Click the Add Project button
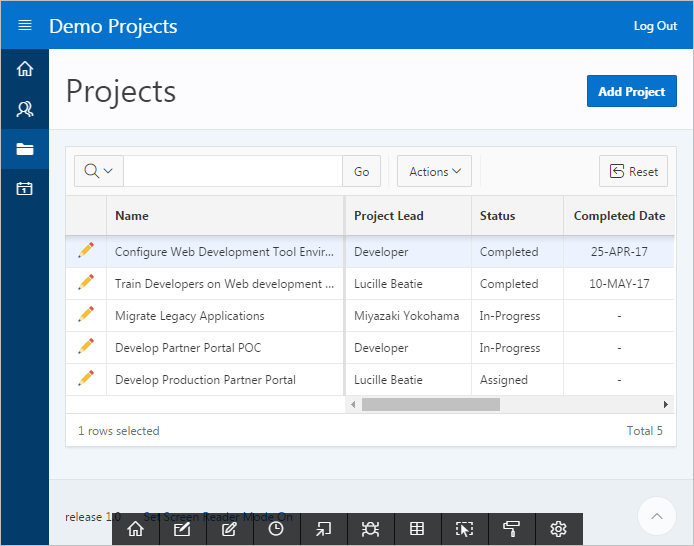 point(631,92)
